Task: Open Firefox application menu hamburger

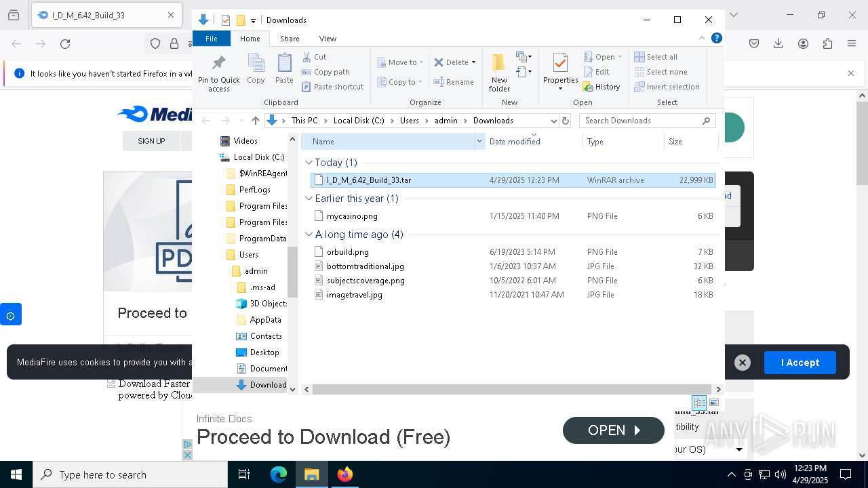Action: point(852,44)
